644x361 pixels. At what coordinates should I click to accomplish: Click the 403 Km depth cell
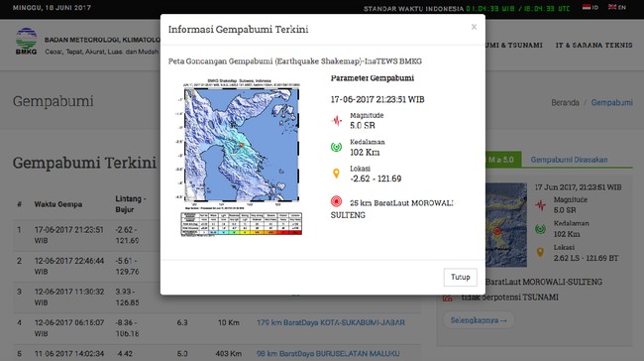pos(228,354)
